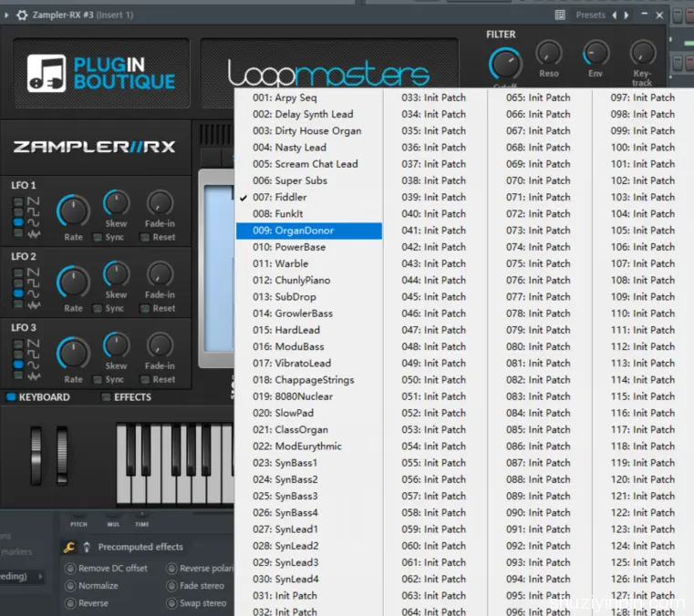
Task: Open the Presets dropdown
Action: (590, 15)
